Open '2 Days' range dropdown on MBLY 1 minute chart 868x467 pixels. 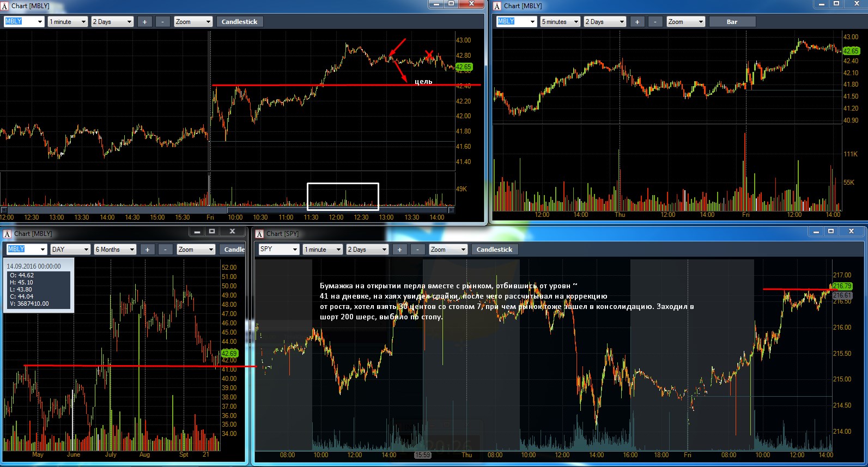click(113, 22)
